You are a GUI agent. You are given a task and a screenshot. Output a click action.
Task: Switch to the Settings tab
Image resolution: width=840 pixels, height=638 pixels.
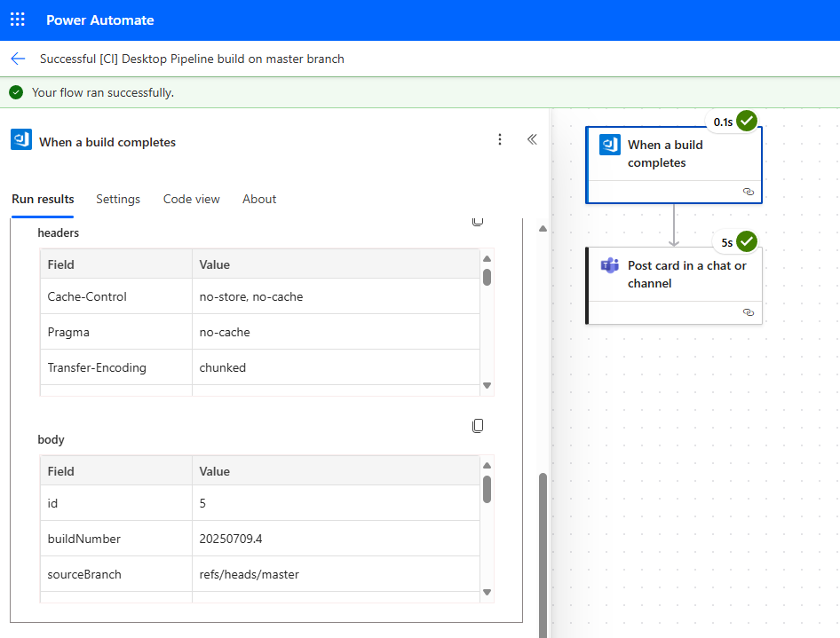[118, 199]
